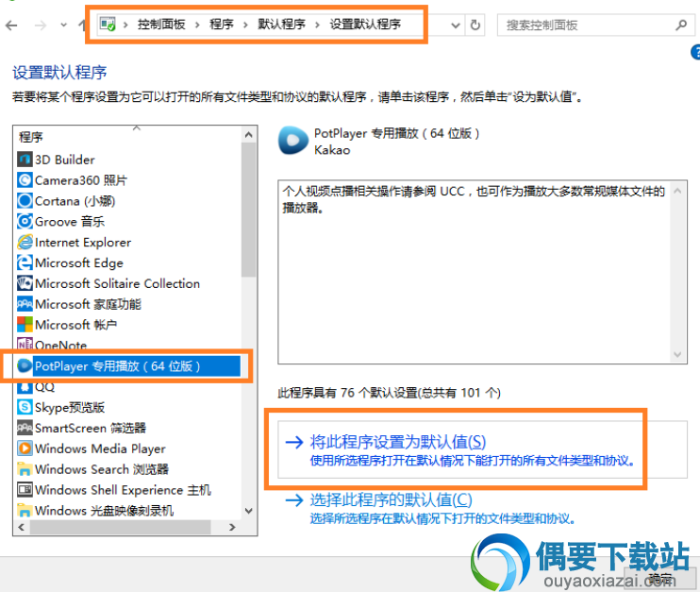
Task: Select Microsoft Edge in program list
Action: point(79,262)
